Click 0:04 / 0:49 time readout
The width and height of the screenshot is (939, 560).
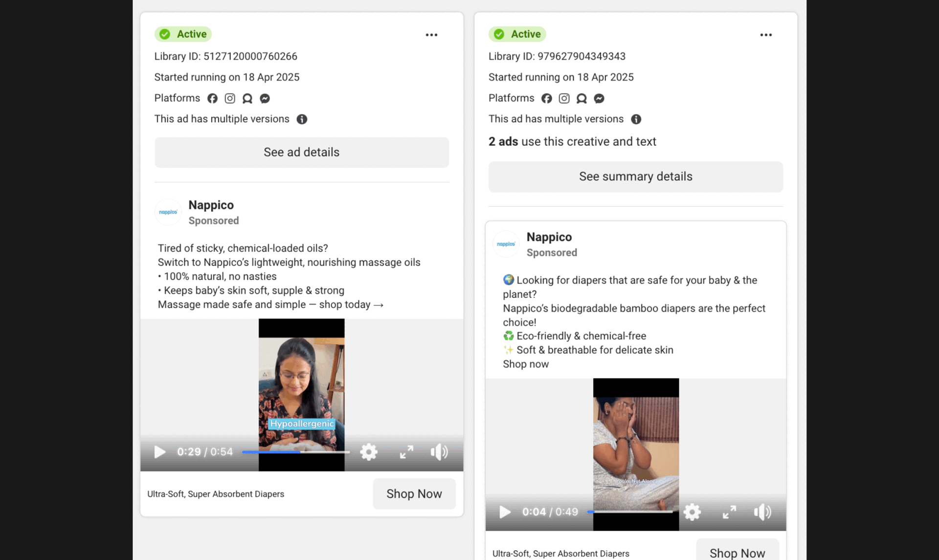click(x=550, y=512)
